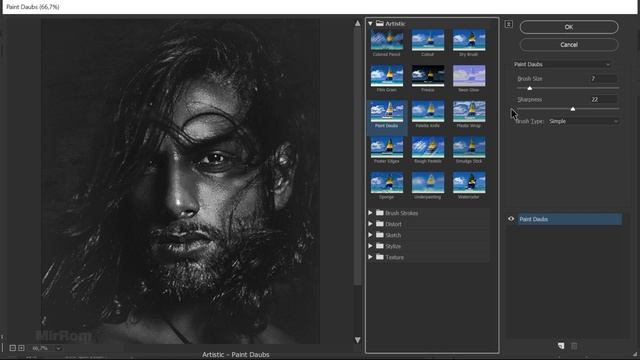Click OK to apply the filter
The width and height of the screenshot is (640, 360).
click(x=569, y=27)
